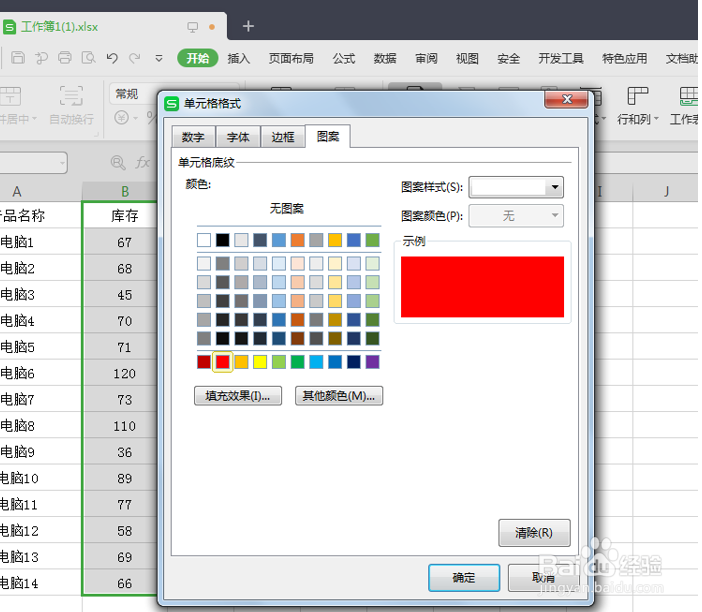Open the 开发工具 ribbon tab
Viewport: 702px width, 612px height.
click(x=561, y=58)
